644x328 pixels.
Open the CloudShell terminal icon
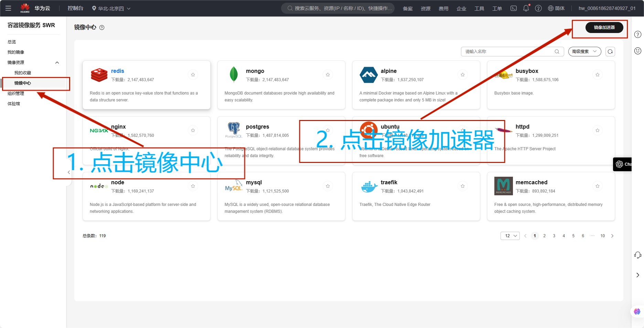point(513,8)
